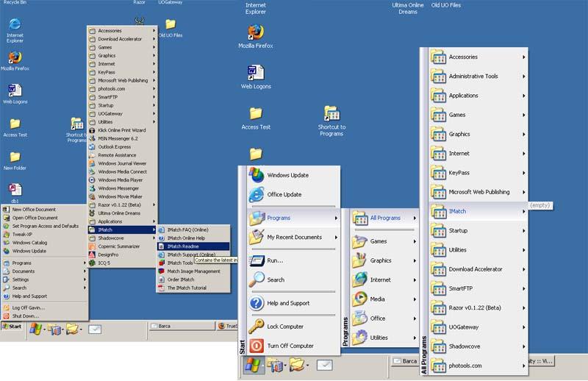The width and height of the screenshot is (588, 381).
Task: Open IMatch Online Help
Action: tap(193, 238)
